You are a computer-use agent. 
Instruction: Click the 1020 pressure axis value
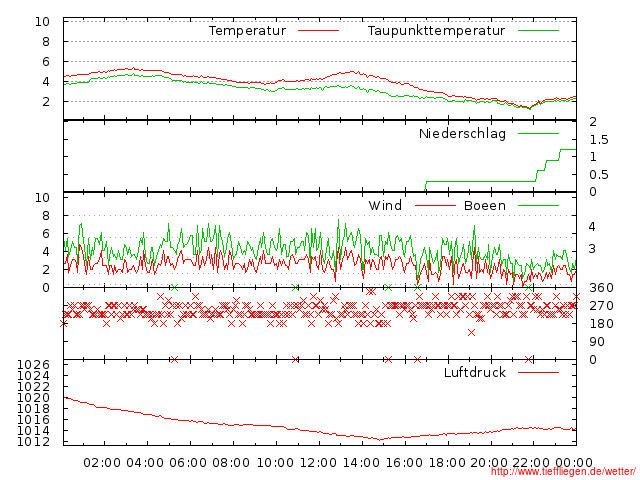point(33,398)
